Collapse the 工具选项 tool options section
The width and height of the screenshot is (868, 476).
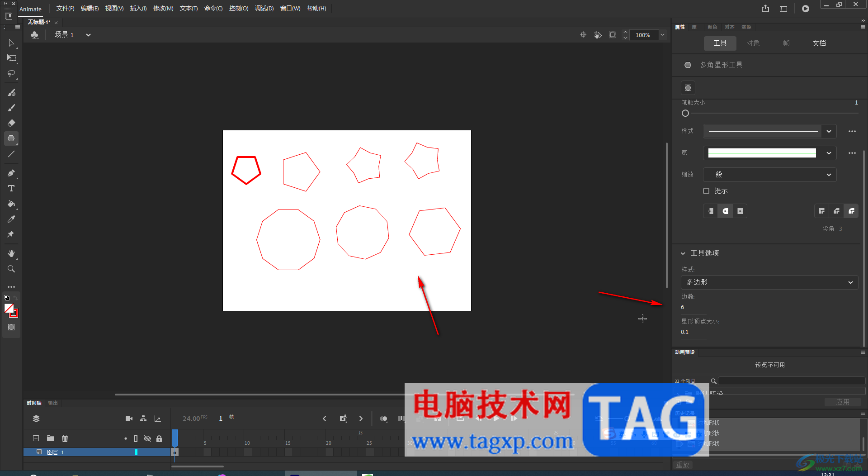pos(683,253)
